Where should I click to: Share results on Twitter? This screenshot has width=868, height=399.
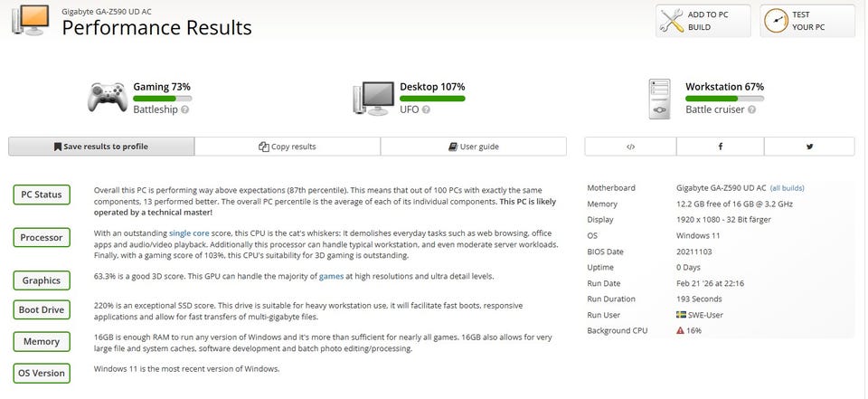(x=809, y=147)
